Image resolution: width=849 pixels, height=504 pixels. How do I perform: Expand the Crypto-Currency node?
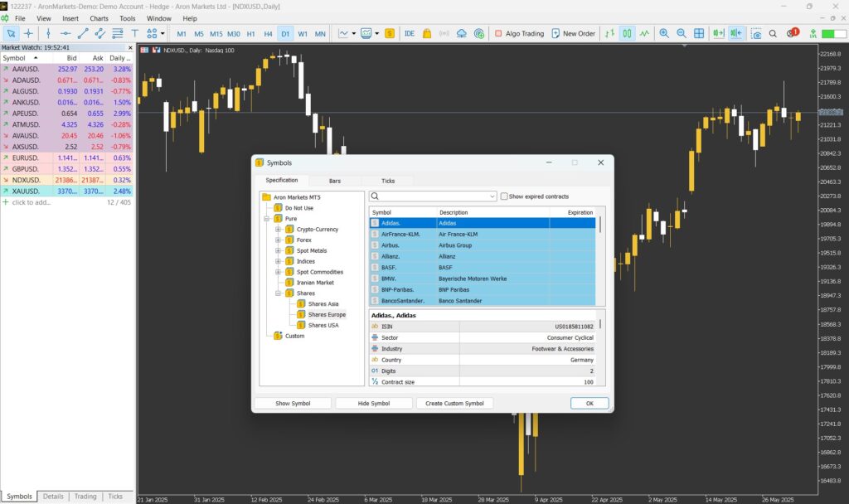click(x=279, y=229)
